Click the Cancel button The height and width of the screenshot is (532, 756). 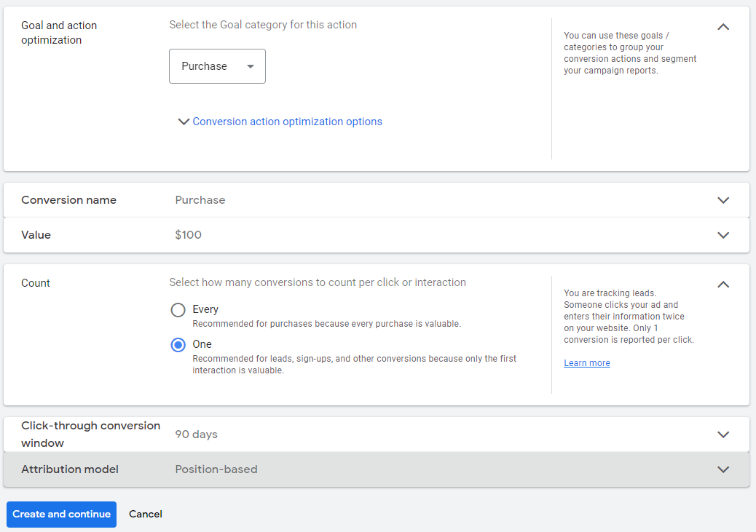coord(145,514)
